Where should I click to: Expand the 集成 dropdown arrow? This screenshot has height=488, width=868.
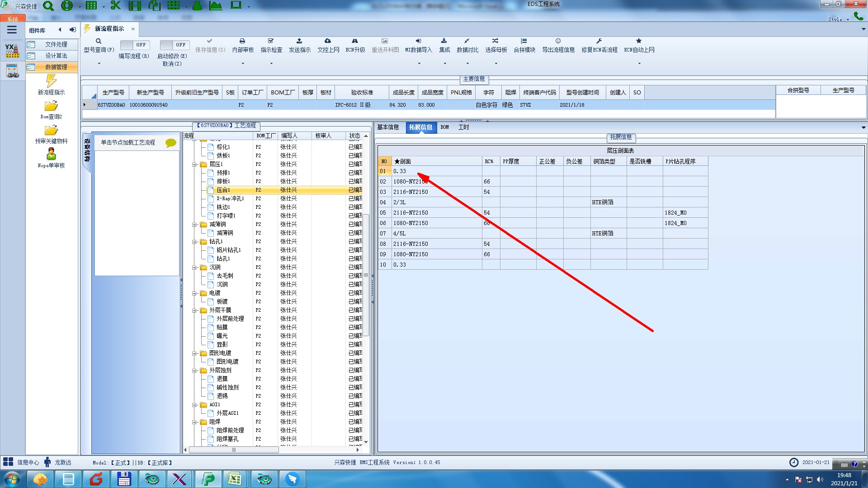[444, 63]
